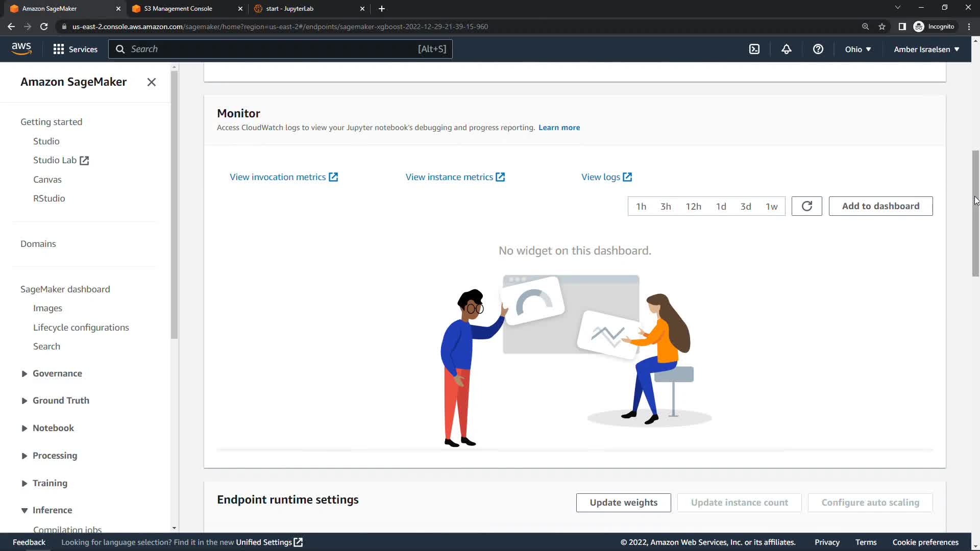Select the 1w time range
The image size is (980, 551).
point(771,207)
